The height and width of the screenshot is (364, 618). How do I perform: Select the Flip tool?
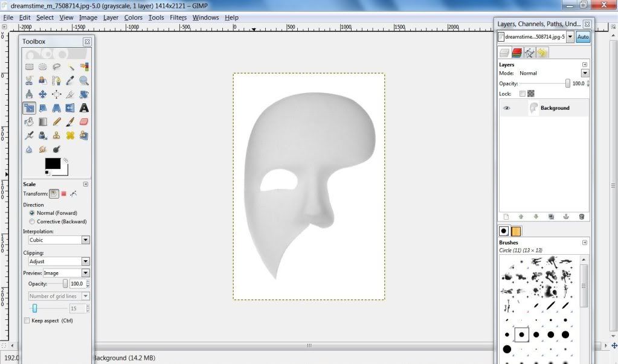70,108
